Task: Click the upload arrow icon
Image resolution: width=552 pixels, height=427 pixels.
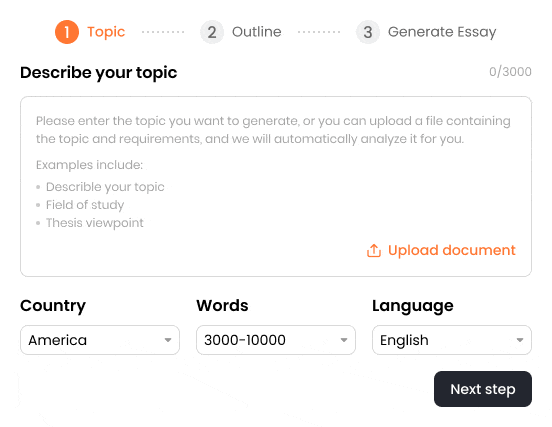Action: tap(374, 251)
